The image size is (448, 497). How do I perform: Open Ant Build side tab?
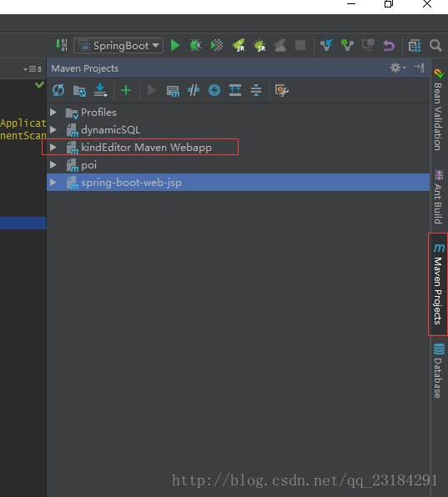tap(439, 197)
